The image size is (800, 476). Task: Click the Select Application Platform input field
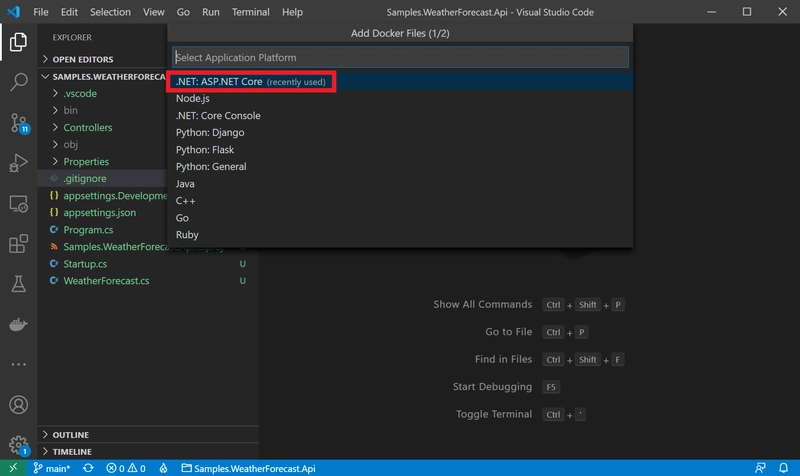401,58
